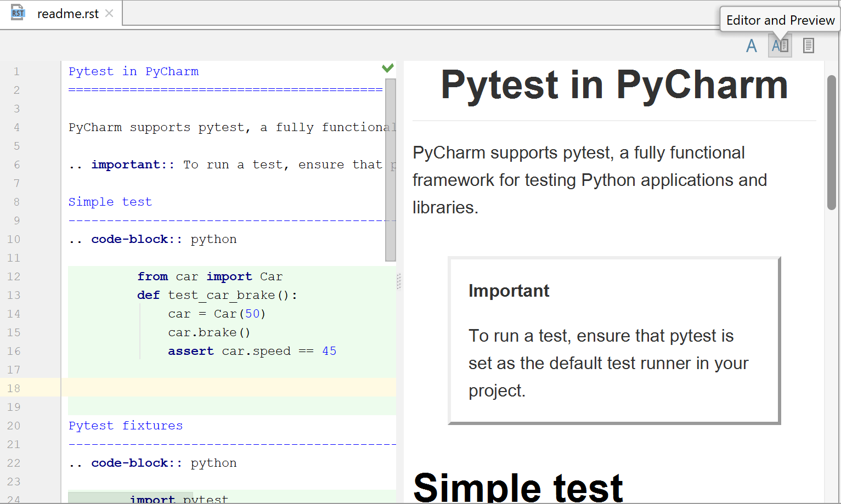
Task: Click line number 1 in gutter
Action: [x=16, y=71]
